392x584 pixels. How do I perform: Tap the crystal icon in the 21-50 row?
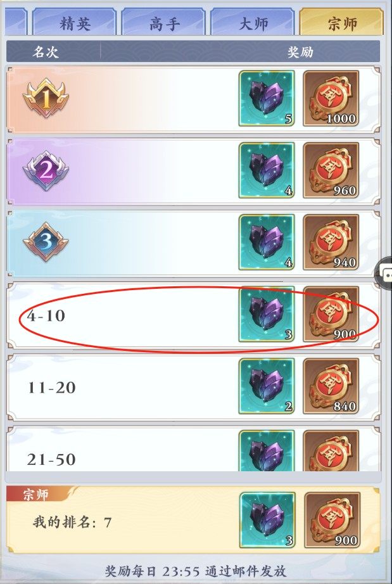pyautogui.click(x=267, y=450)
